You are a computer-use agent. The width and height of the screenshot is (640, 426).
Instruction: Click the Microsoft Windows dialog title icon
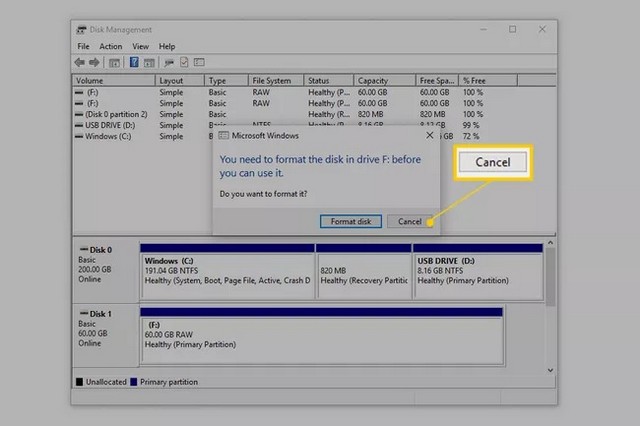[223, 135]
